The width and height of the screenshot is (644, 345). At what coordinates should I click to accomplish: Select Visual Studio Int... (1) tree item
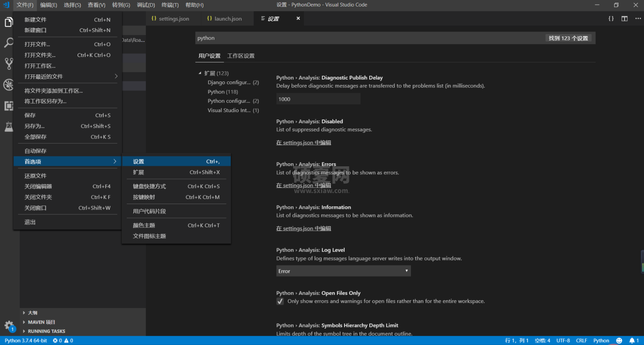(x=233, y=110)
